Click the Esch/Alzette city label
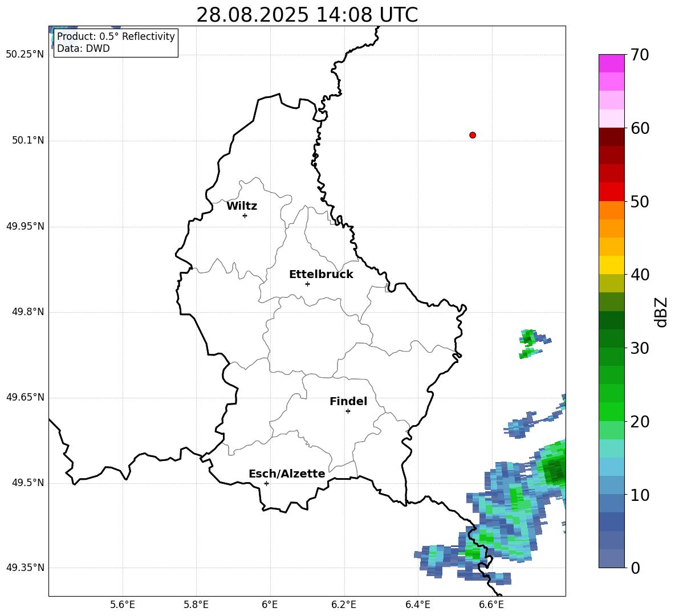Viewport: 675px width, 616px height. pos(287,474)
